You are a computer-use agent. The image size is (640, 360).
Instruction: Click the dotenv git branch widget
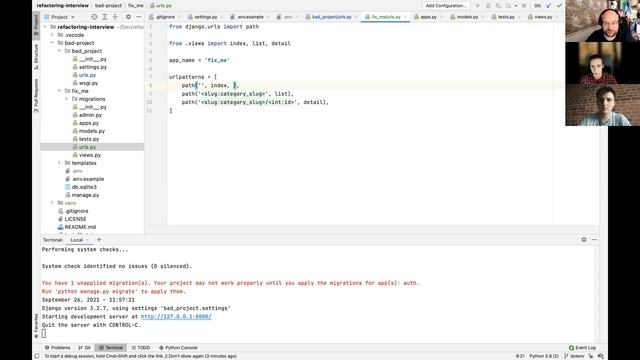point(574,356)
